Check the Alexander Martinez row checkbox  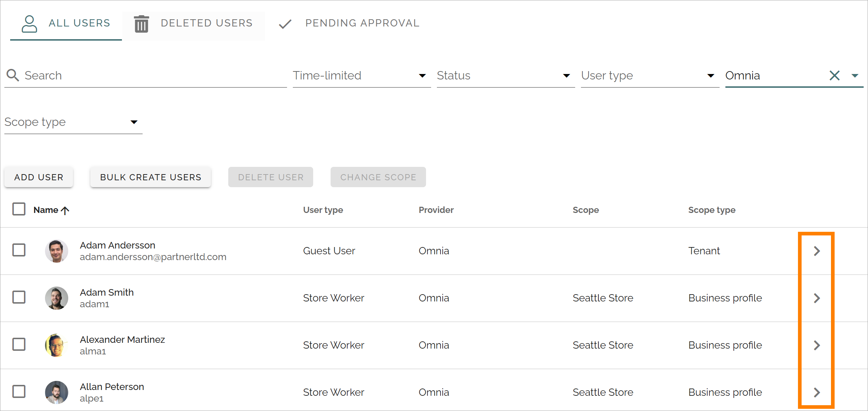point(19,344)
